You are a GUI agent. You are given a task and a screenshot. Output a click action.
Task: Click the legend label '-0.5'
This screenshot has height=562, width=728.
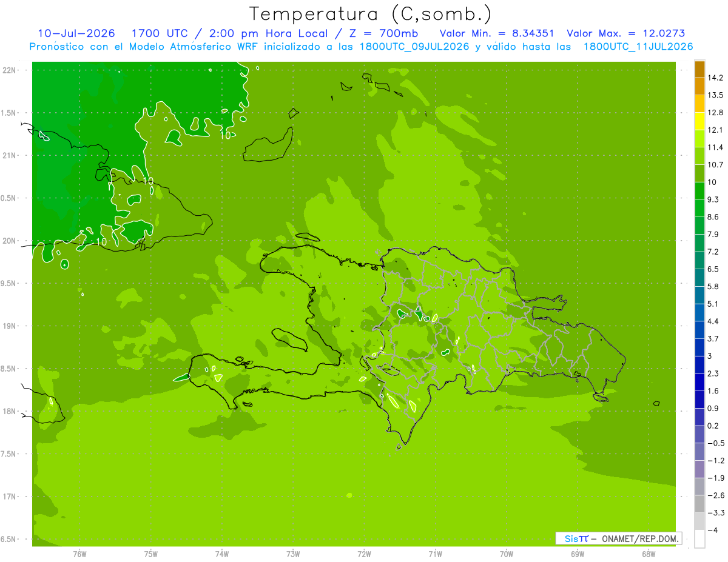tap(715, 443)
